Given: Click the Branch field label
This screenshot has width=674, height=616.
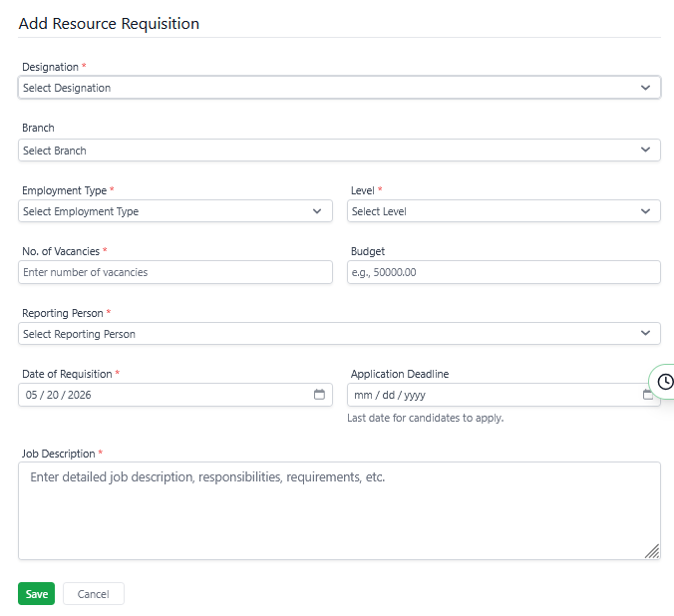Looking at the screenshot, I should point(38,129).
